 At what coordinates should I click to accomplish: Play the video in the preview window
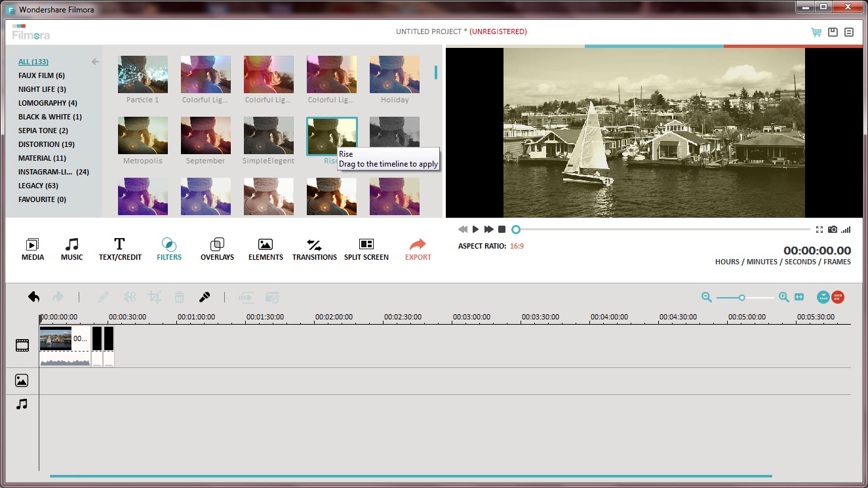click(x=475, y=229)
